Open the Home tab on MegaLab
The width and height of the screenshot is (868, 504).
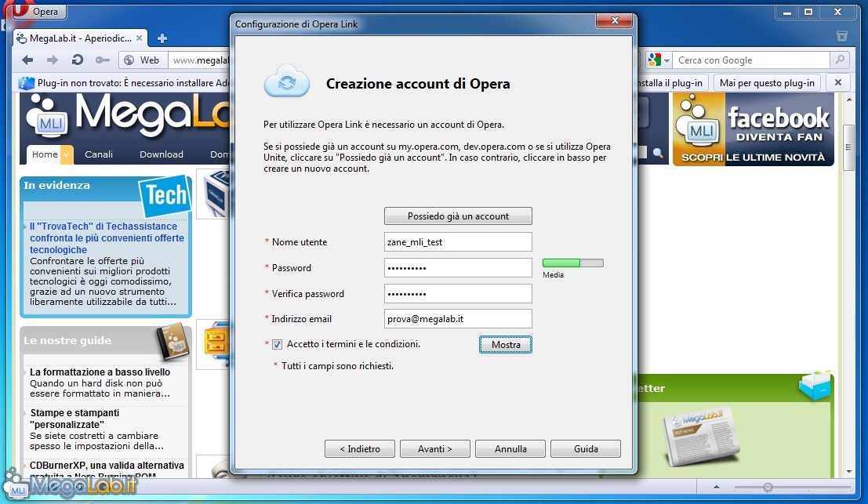click(45, 154)
